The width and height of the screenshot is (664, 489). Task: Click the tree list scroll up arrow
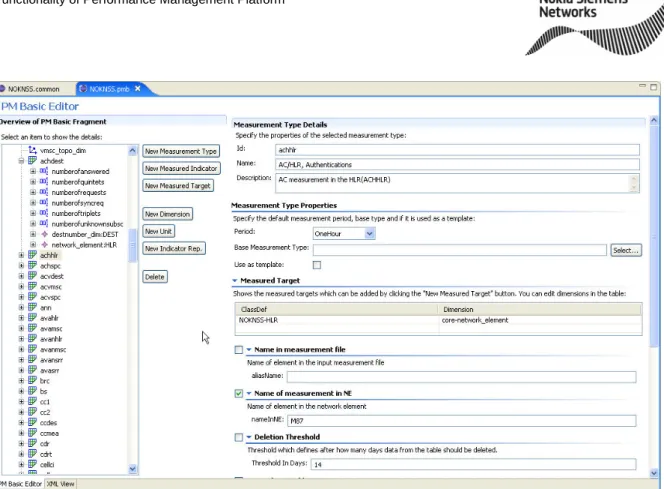point(133,151)
